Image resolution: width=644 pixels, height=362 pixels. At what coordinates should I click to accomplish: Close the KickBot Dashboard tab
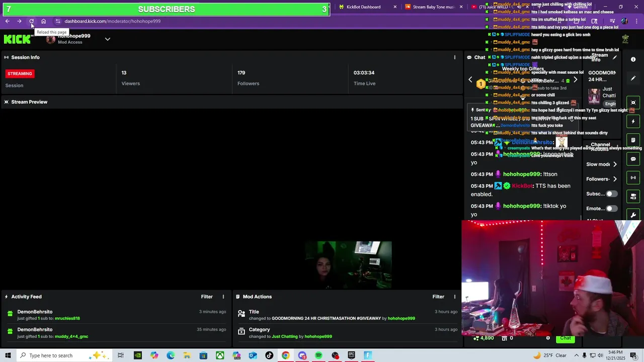(395, 7)
